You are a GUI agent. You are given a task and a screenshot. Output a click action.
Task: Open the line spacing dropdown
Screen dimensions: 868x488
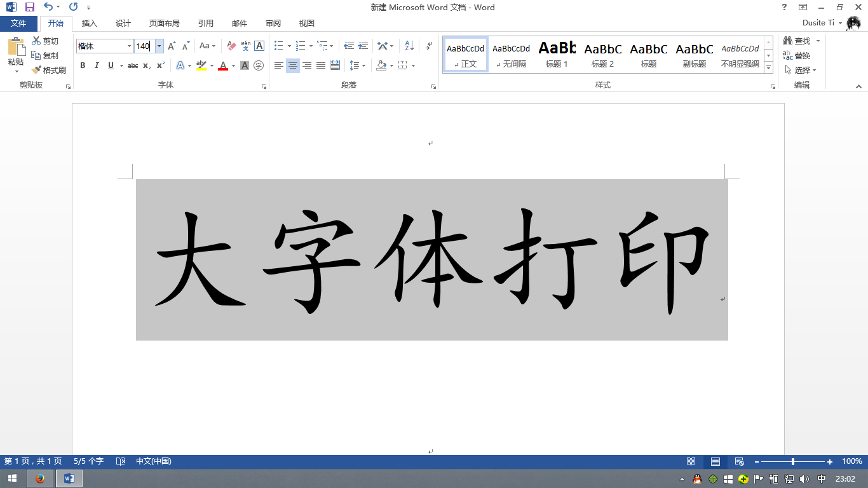tap(358, 65)
